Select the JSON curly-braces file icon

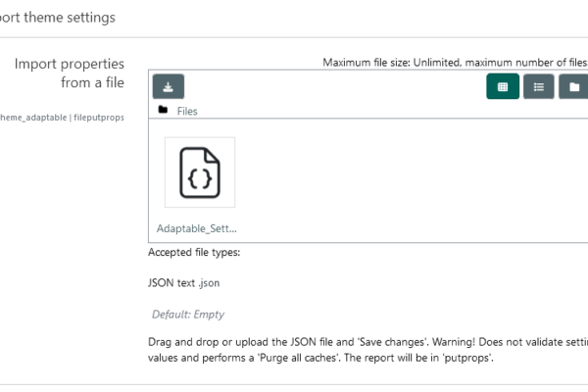[x=200, y=172]
